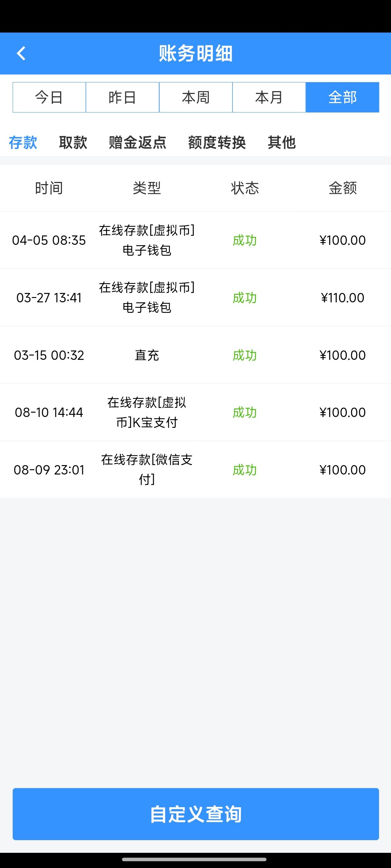Select the 昨日 date filter
The width and height of the screenshot is (391, 868).
(x=122, y=97)
